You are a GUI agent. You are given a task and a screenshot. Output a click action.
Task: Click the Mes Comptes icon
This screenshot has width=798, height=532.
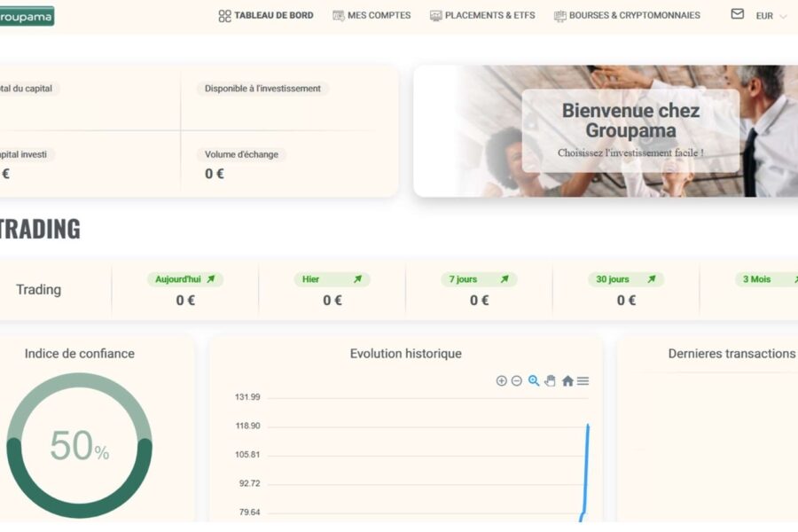(x=339, y=16)
